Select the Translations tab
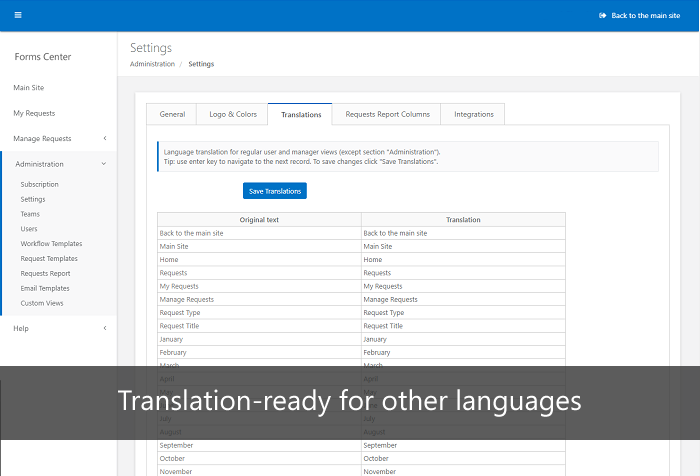 pos(301,115)
